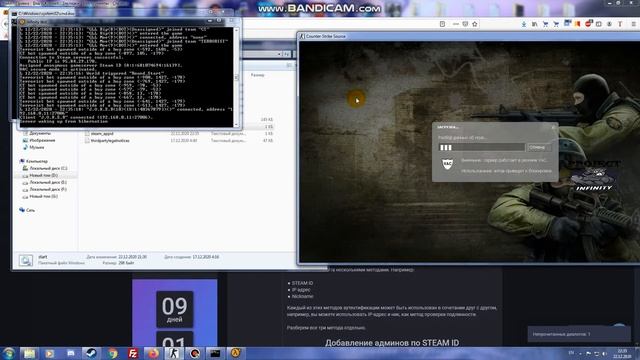Launch Google Chrome from the taskbar
This screenshot has width=640, height=360.
tap(112, 353)
